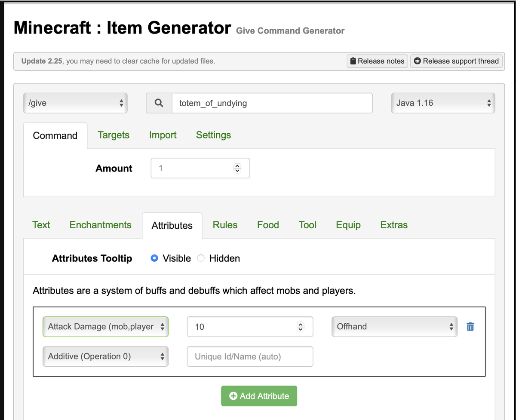Select the Visible tooltip radio button
516x420 pixels.
click(154, 258)
